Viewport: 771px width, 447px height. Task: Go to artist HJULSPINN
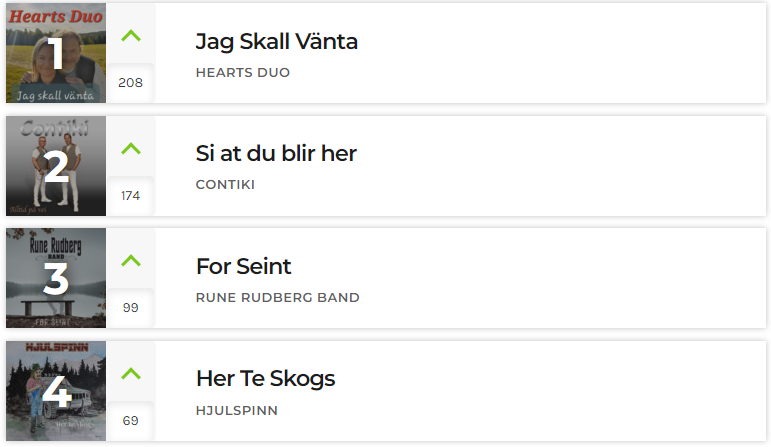(x=237, y=411)
